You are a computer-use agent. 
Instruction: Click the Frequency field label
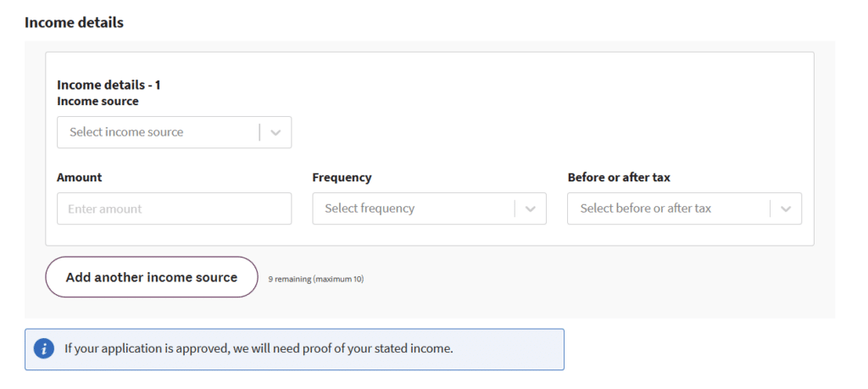pyautogui.click(x=342, y=177)
